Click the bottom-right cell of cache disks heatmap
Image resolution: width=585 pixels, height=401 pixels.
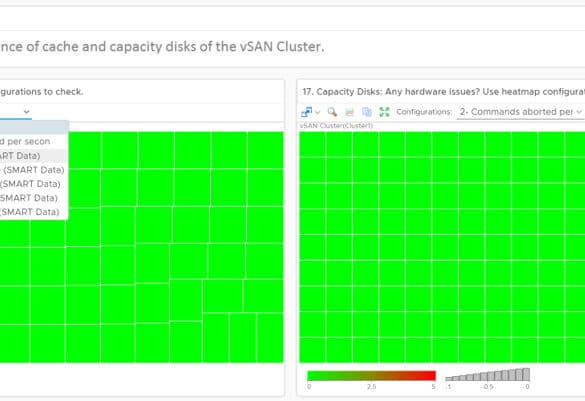[x=270, y=338]
